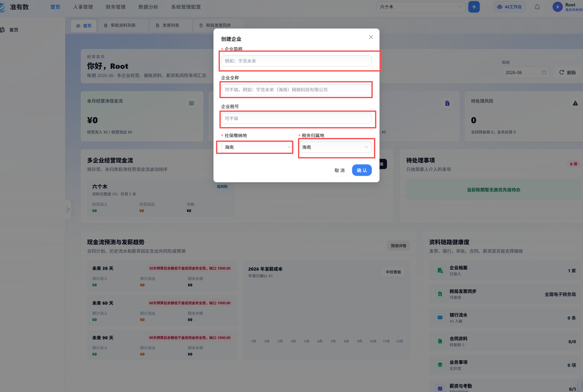Close the 创建企业 dialog
The image size is (583, 392).
click(x=371, y=37)
